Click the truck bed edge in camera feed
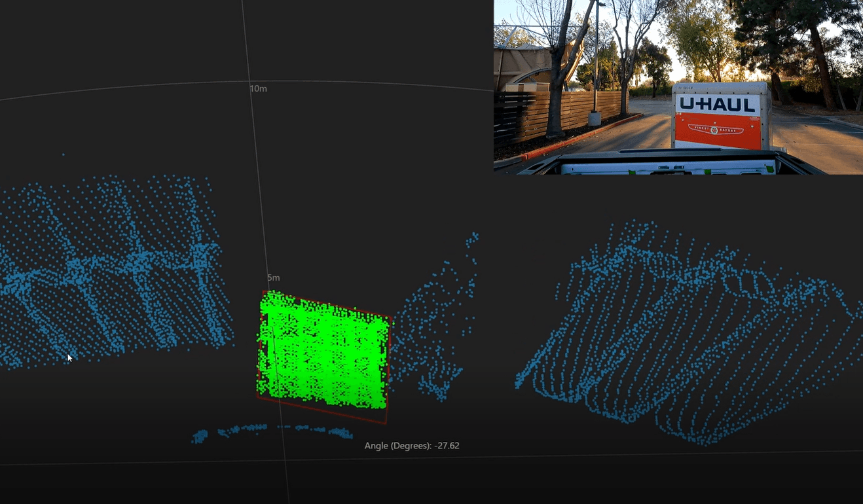 (x=661, y=160)
